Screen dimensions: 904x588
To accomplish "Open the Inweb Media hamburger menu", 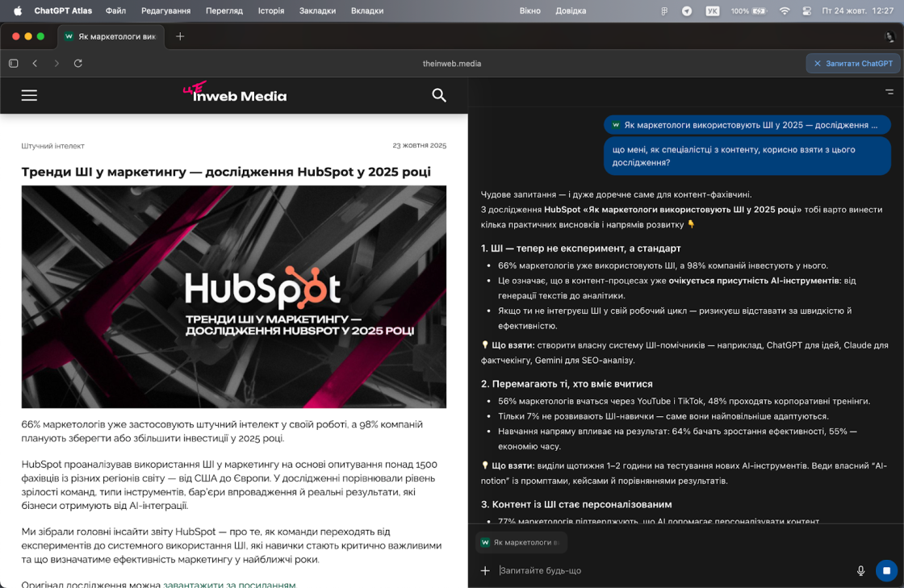I will click(x=29, y=95).
